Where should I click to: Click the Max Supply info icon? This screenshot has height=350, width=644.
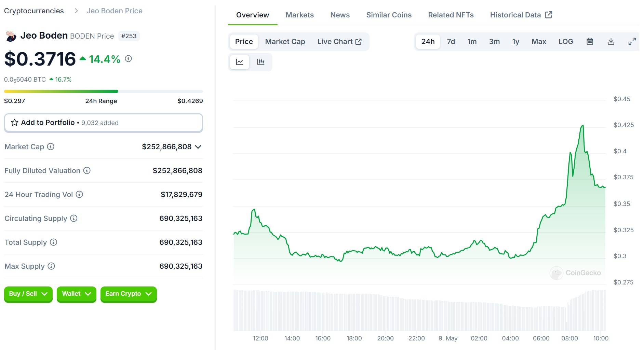click(x=51, y=266)
